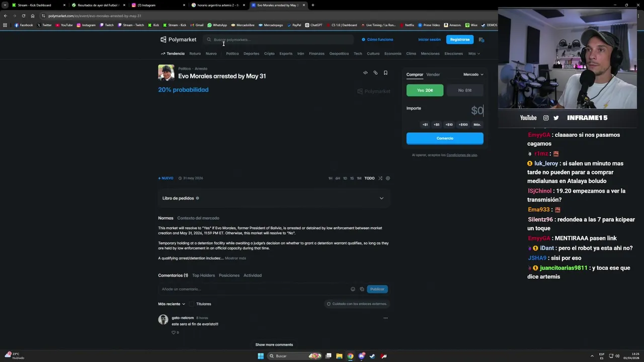Click the Registrarse button
The height and width of the screenshot is (362, 644).
[459, 40]
